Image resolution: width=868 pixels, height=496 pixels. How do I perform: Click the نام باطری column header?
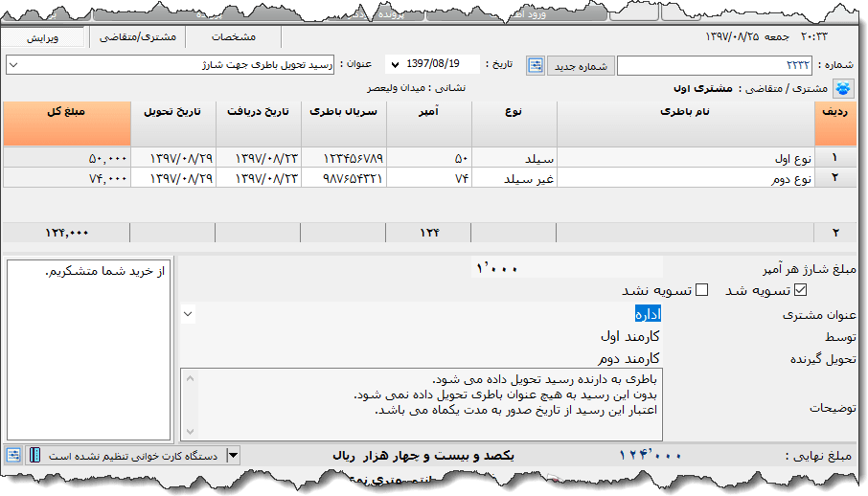click(x=686, y=124)
